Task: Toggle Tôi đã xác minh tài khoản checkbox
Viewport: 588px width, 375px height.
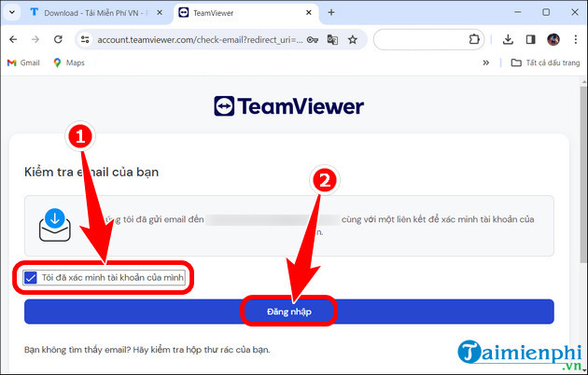Action: click(x=31, y=278)
